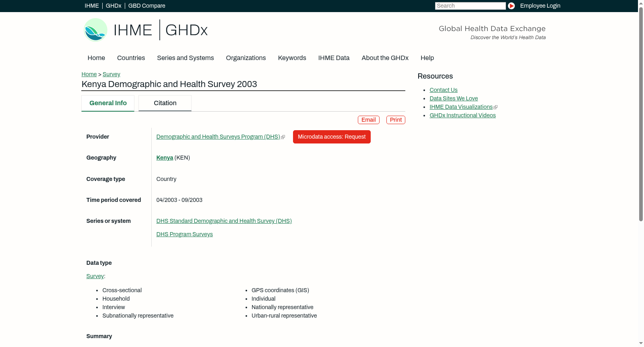Open IHME Data menu item

click(334, 58)
